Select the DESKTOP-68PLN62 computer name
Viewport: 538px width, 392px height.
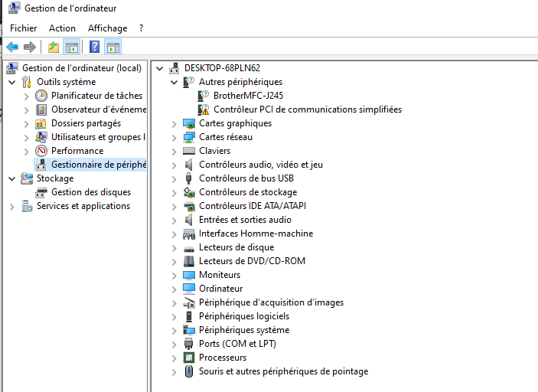pyautogui.click(x=222, y=68)
